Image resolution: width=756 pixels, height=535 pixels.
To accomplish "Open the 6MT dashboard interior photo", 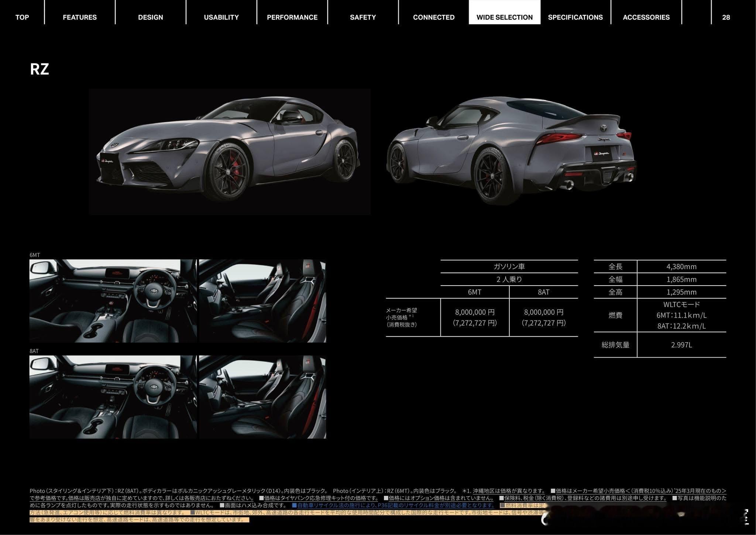I will [113, 301].
